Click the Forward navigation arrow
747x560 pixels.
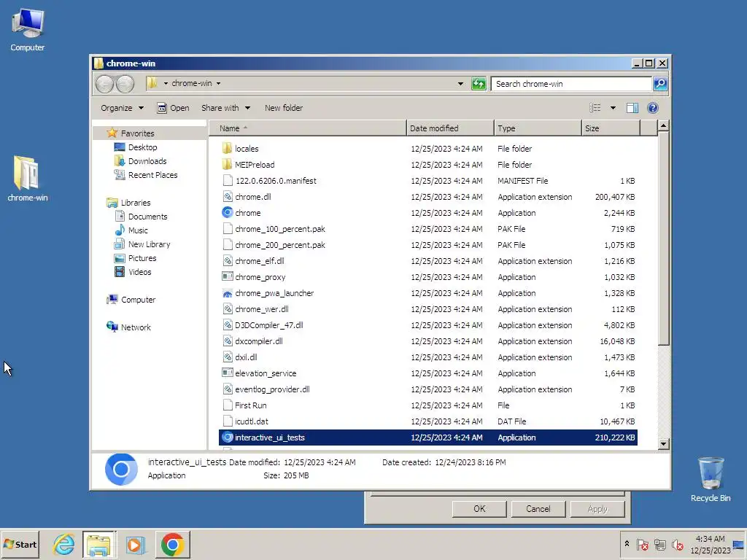point(125,85)
